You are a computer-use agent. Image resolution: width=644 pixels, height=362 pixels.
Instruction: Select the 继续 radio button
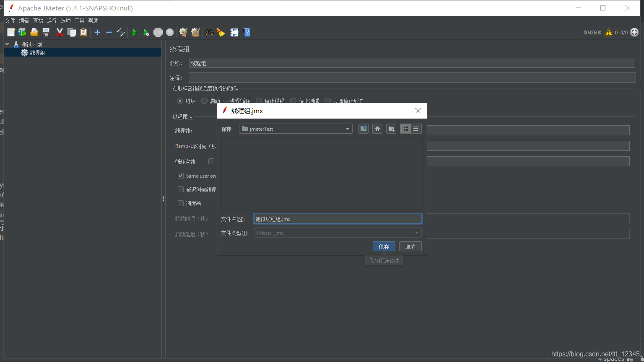(x=180, y=101)
